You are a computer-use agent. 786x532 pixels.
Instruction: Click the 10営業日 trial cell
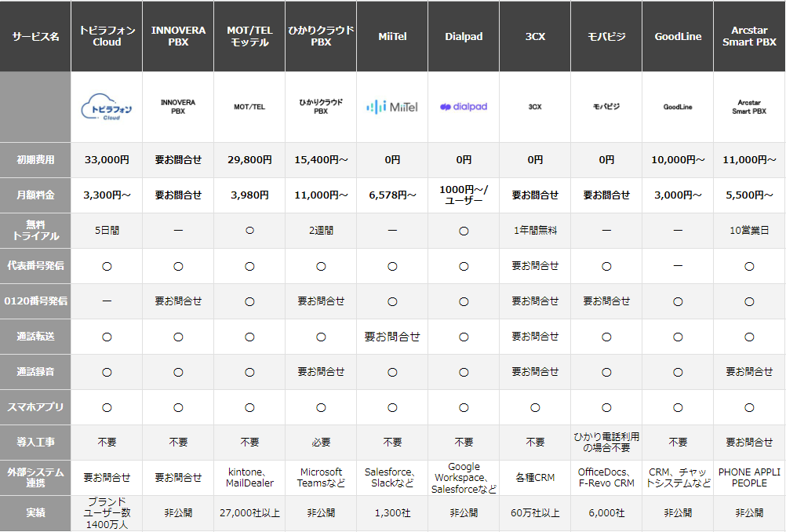[x=749, y=231]
